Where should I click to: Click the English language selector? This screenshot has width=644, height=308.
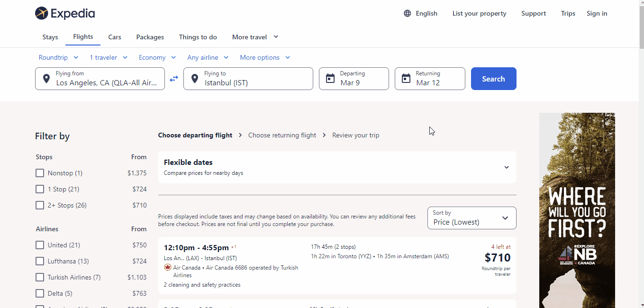tap(420, 13)
